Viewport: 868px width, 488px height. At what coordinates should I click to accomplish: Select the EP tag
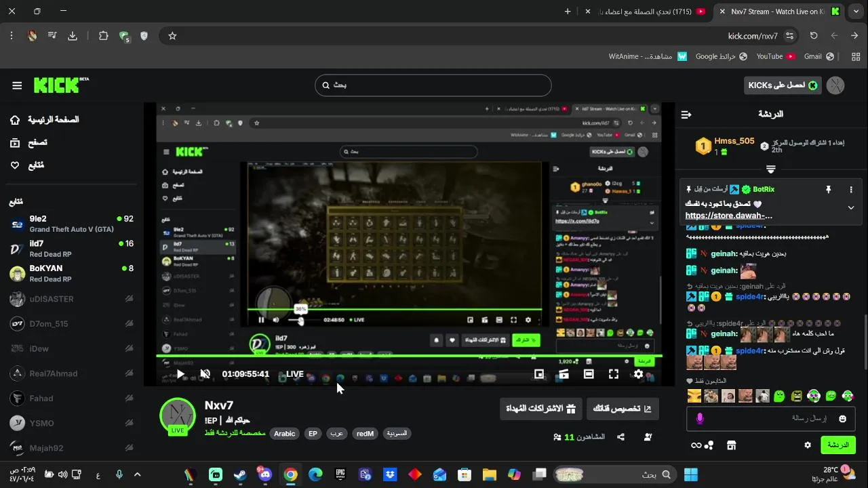click(x=313, y=434)
